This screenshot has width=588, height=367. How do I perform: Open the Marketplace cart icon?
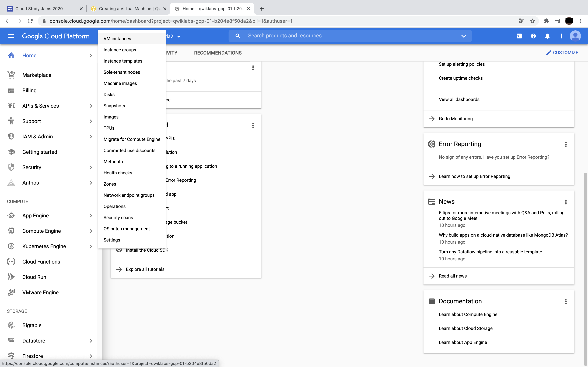pyautogui.click(x=11, y=75)
